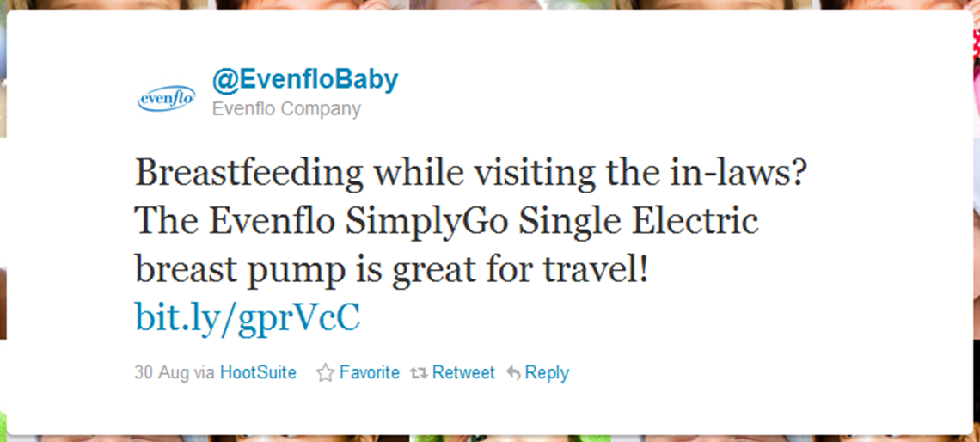This screenshot has height=442, width=980.
Task: Click the Reply arrow icon
Action: coord(513,373)
